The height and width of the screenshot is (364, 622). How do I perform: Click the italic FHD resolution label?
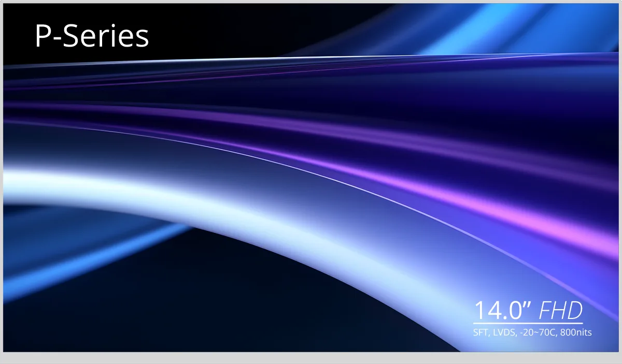click(561, 311)
